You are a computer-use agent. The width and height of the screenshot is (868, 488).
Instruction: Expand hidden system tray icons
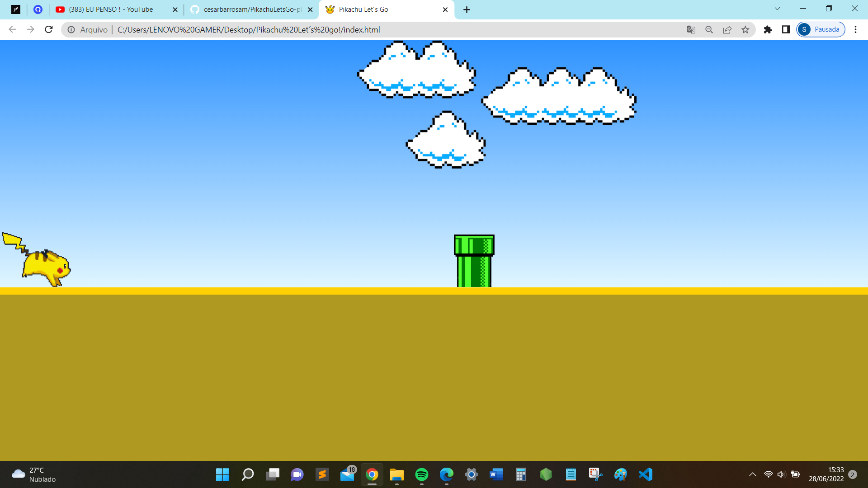click(x=753, y=474)
